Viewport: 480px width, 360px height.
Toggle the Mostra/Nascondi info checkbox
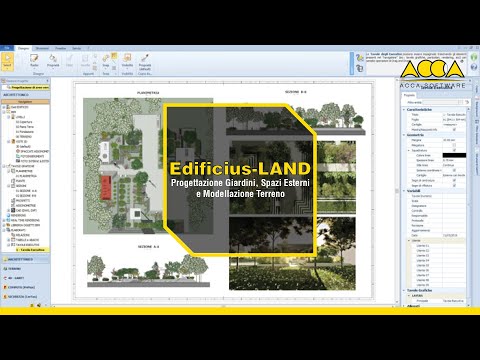tap(454, 129)
